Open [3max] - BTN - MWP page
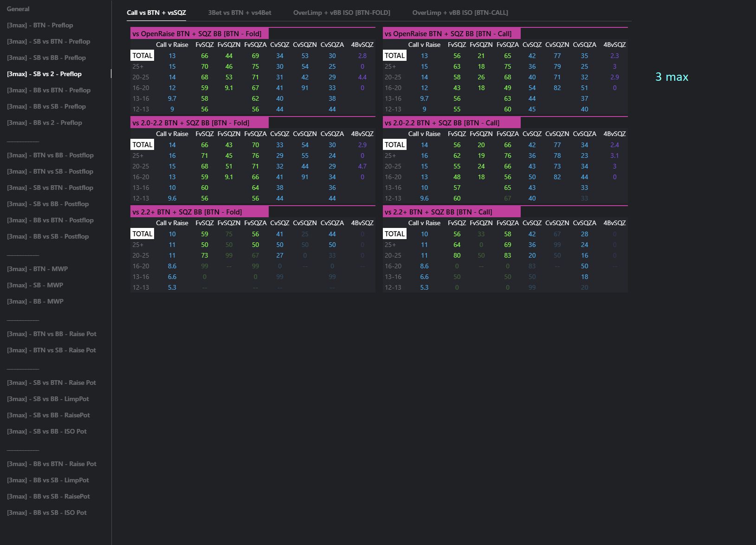This screenshot has height=545, width=756. point(37,269)
